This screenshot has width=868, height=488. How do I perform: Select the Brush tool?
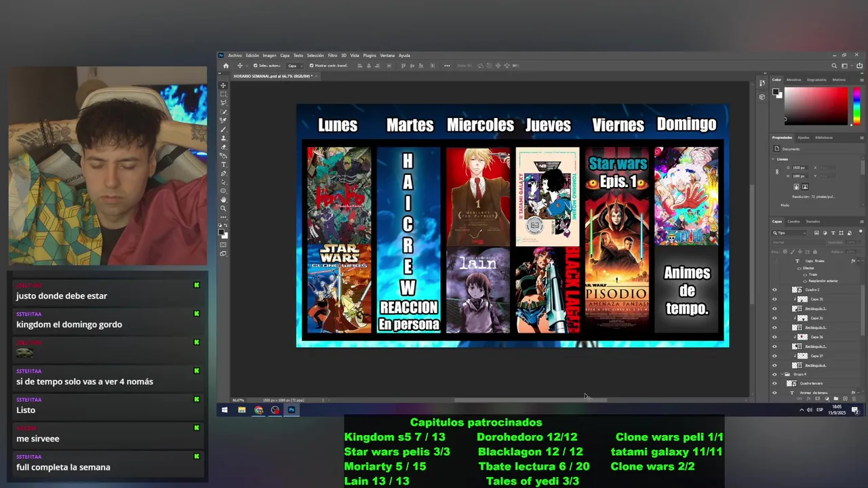click(224, 128)
